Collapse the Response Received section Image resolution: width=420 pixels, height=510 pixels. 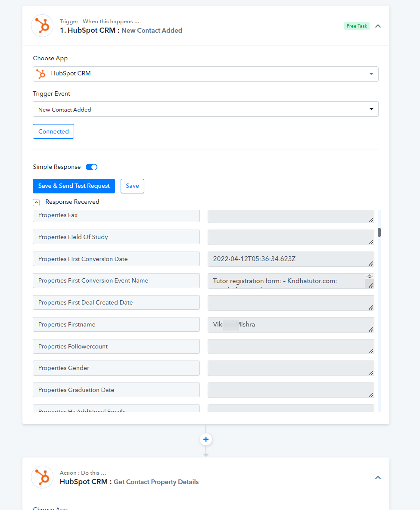coord(36,202)
